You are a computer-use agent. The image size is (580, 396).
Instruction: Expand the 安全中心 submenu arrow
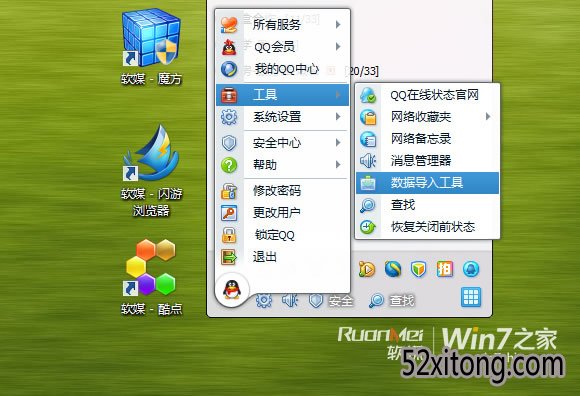point(338,143)
